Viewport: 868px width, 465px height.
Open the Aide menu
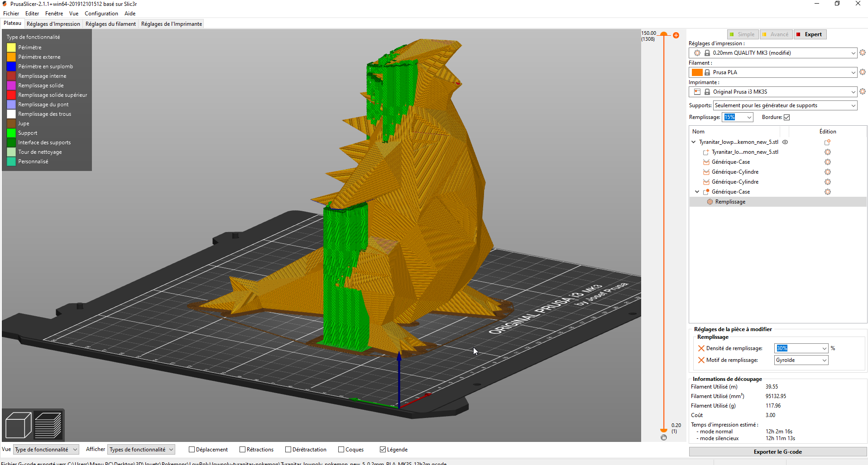tap(130, 14)
